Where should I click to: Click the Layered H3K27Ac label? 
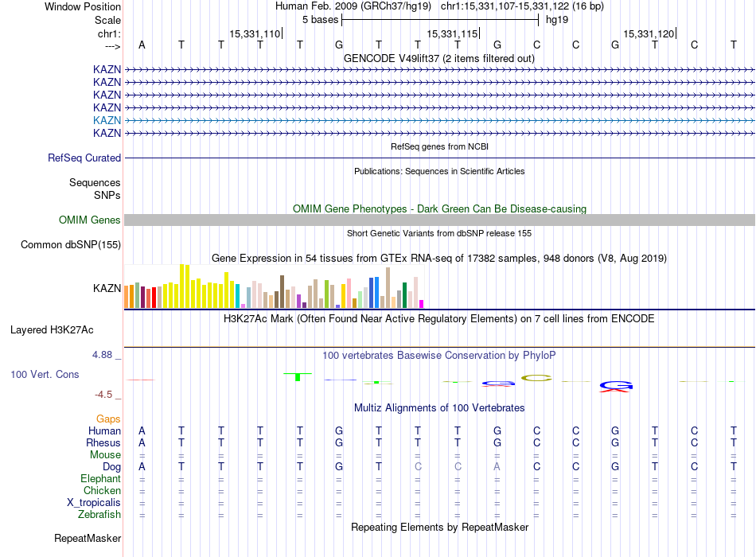pyautogui.click(x=52, y=330)
